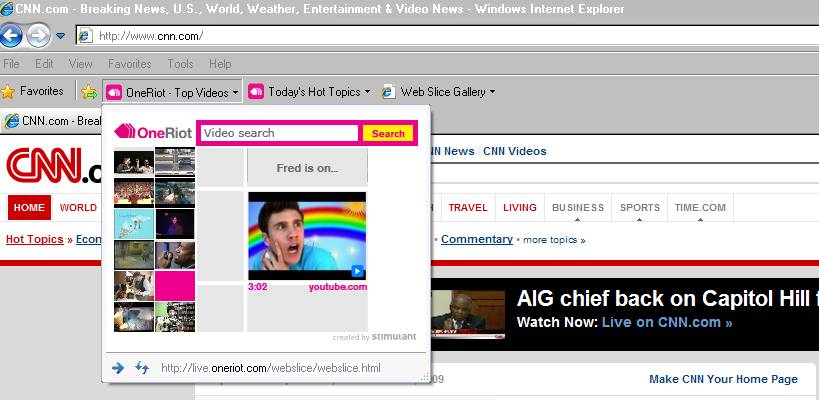Image resolution: width=819 pixels, height=400 pixels.
Task: Click the CNN logo on the page
Action: tap(52, 166)
